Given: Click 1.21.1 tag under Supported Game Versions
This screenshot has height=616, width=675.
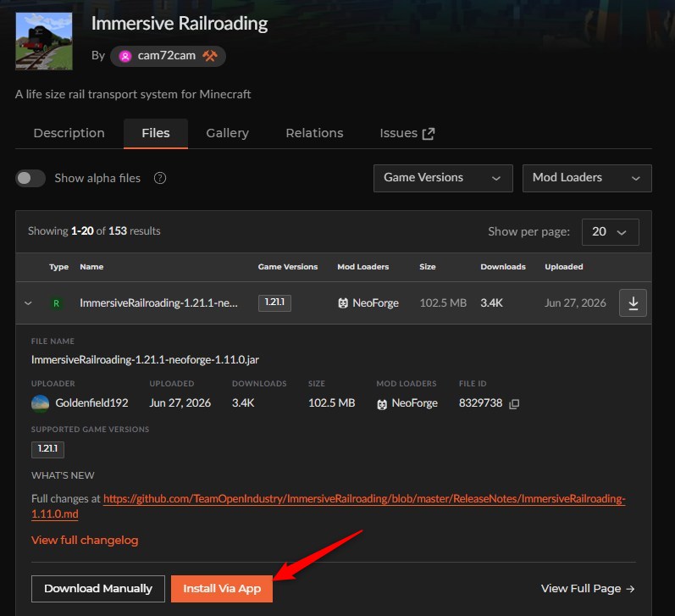Looking at the screenshot, I should tap(47, 449).
